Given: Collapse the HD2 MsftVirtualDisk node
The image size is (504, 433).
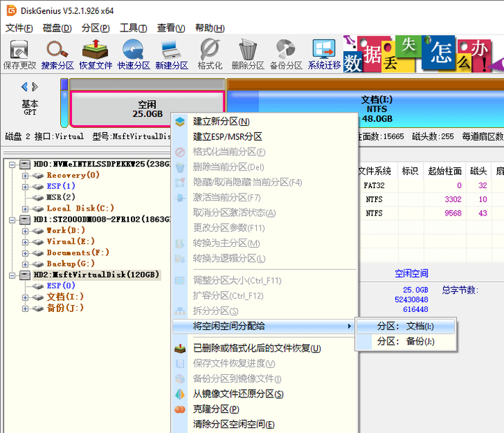Looking at the screenshot, I should click(x=12, y=276).
